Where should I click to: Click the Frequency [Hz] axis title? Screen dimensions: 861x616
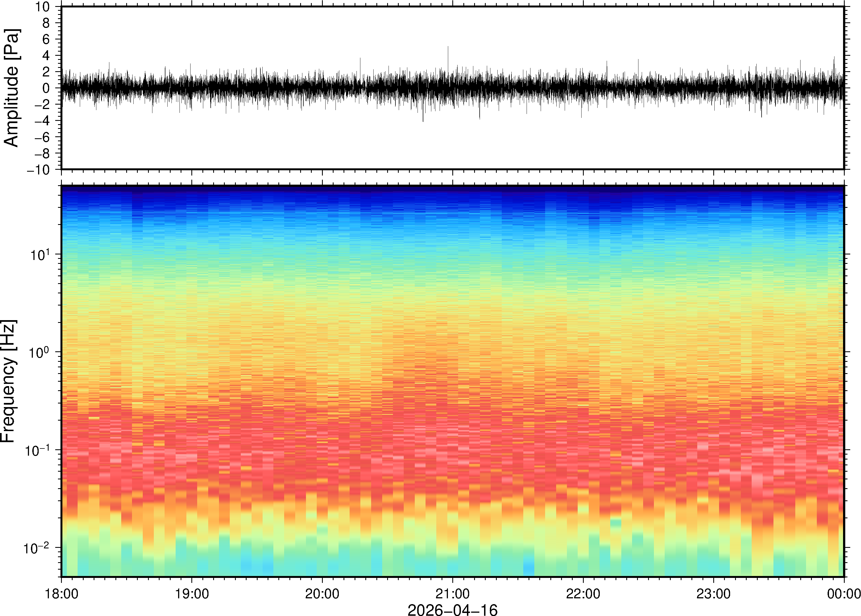click(8, 381)
